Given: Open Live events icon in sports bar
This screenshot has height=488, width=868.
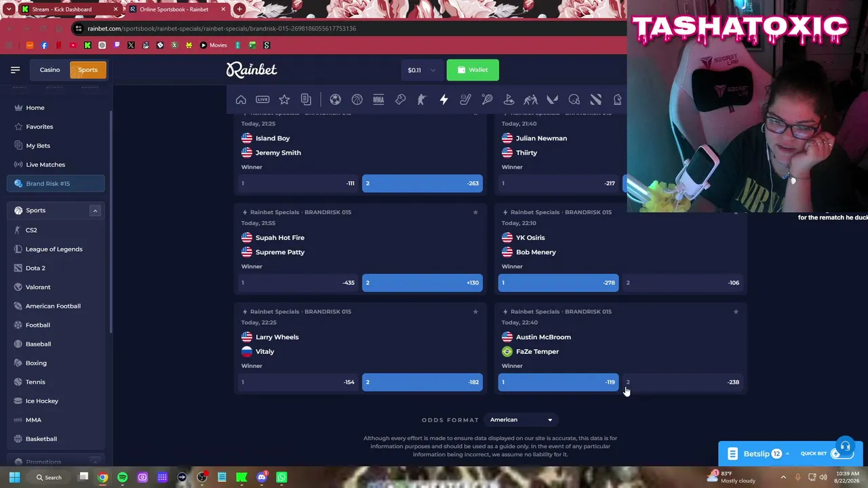Looking at the screenshot, I should pos(262,100).
